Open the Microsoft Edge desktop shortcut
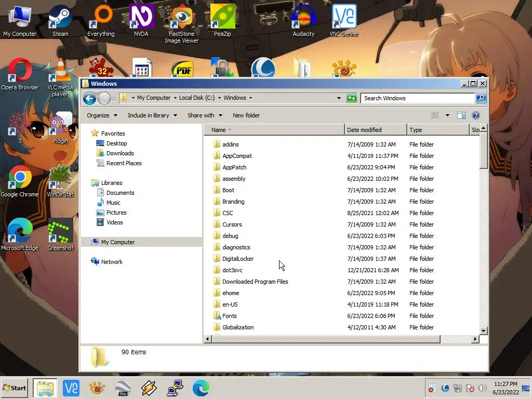Image resolution: width=532 pixels, height=399 pixels. tap(20, 235)
